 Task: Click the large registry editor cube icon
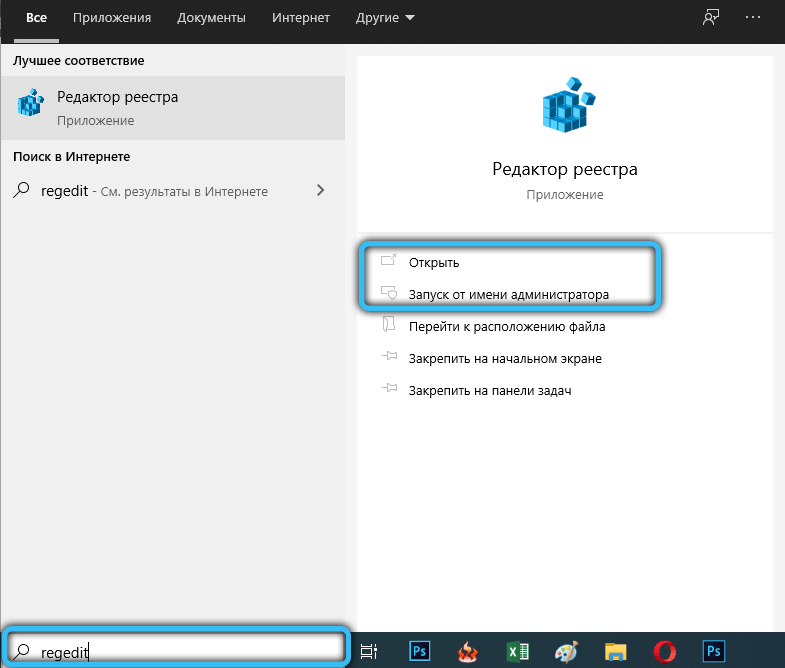569,105
